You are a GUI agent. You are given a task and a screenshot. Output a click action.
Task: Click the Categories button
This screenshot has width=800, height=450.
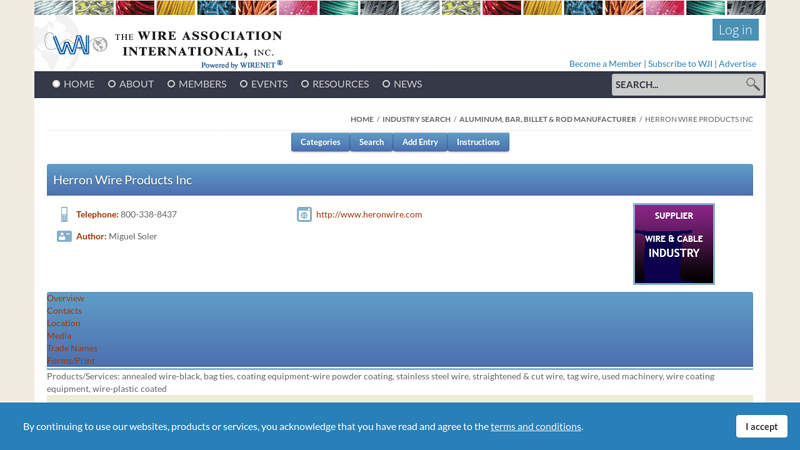tap(320, 142)
